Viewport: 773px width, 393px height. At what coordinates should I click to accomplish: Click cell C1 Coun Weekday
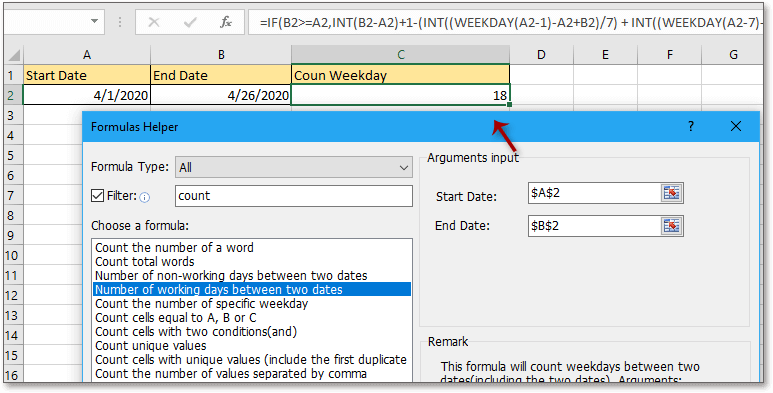[x=400, y=75]
